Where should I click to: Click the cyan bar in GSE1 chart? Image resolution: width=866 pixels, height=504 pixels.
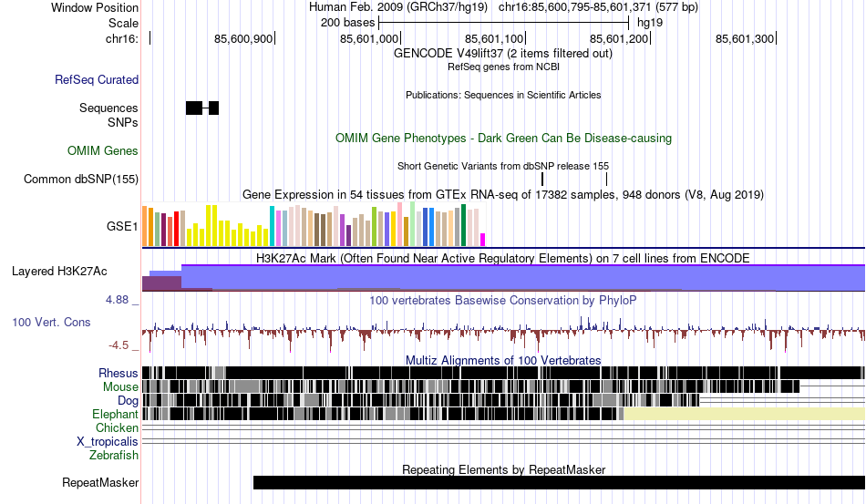(x=272, y=226)
